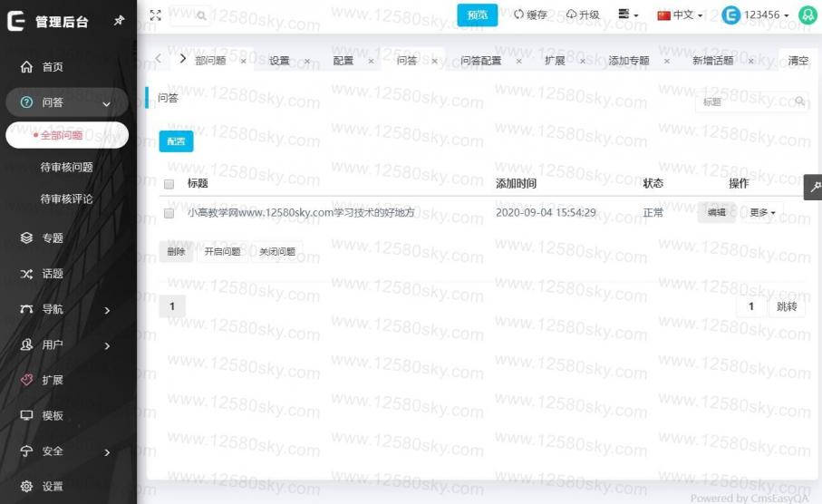Close the 问答配置 tab
Image resolution: width=822 pixels, height=504 pixels.
[518, 62]
